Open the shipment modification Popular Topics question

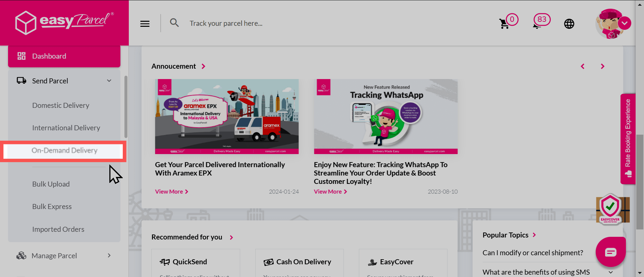[533, 253]
